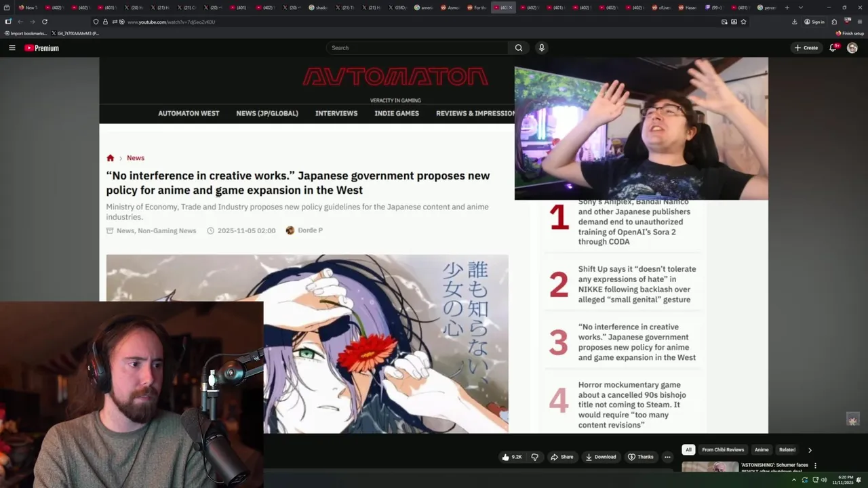Go forward in browser history
The width and height of the screenshot is (868, 488).
[x=32, y=22]
